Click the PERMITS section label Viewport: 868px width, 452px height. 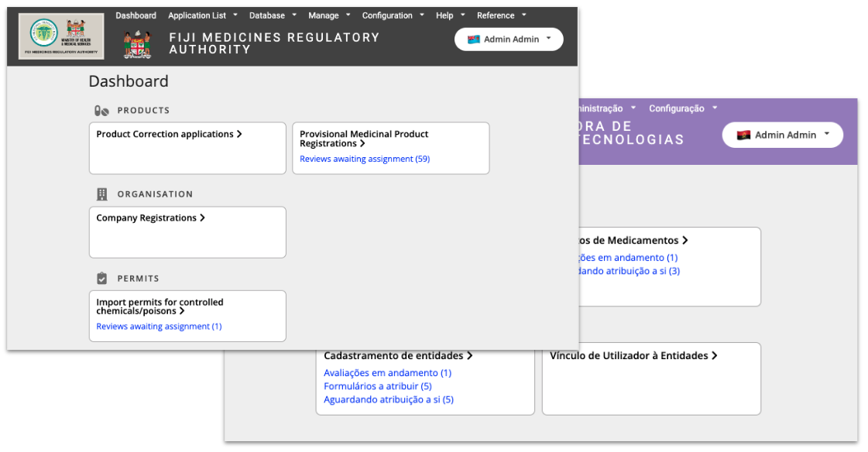click(138, 279)
